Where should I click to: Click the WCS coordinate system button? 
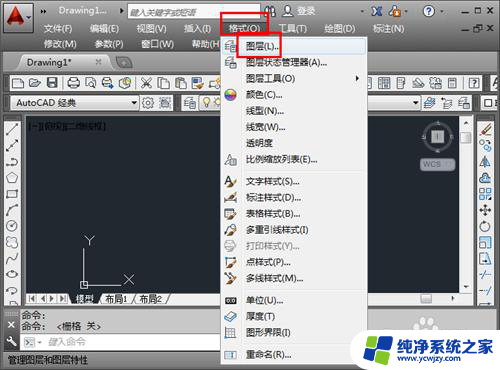click(x=437, y=164)
